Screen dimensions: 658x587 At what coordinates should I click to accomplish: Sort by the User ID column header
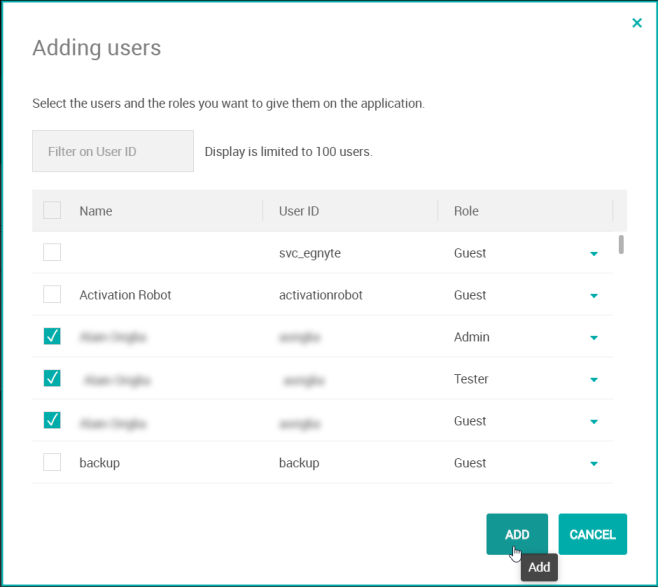(299, 211)
